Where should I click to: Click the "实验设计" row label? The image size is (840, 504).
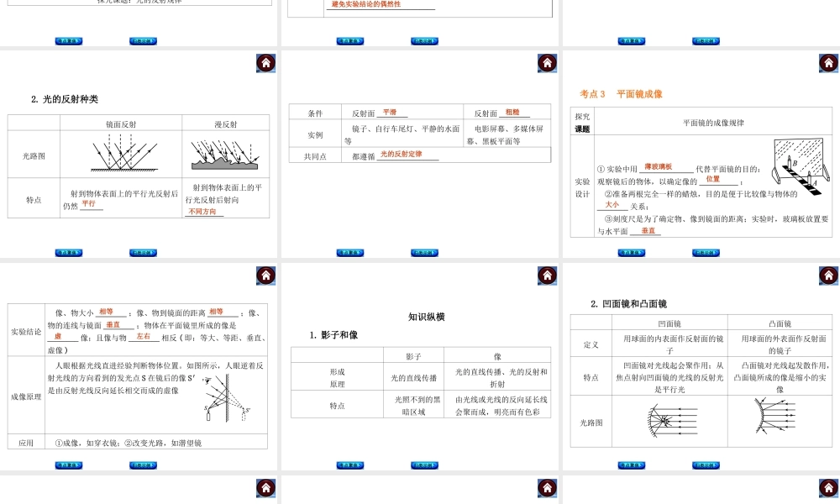582,187
